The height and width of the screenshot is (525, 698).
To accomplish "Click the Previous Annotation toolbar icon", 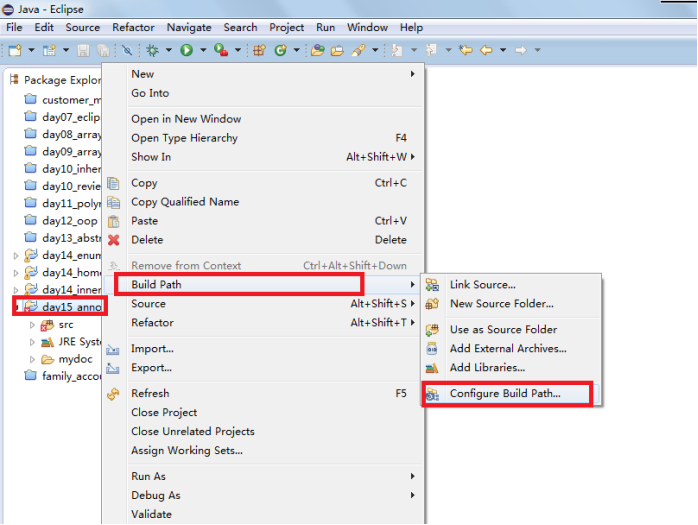I will 431,50.
